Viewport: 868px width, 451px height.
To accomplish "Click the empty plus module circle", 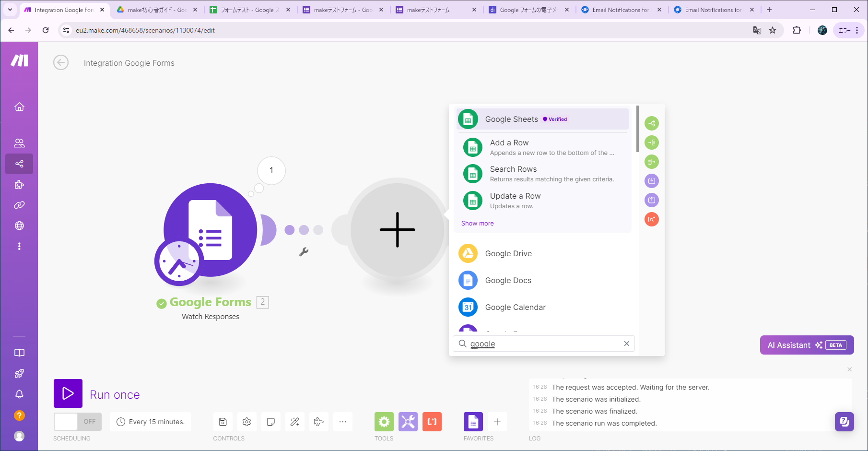I will [x=397, y=229].
